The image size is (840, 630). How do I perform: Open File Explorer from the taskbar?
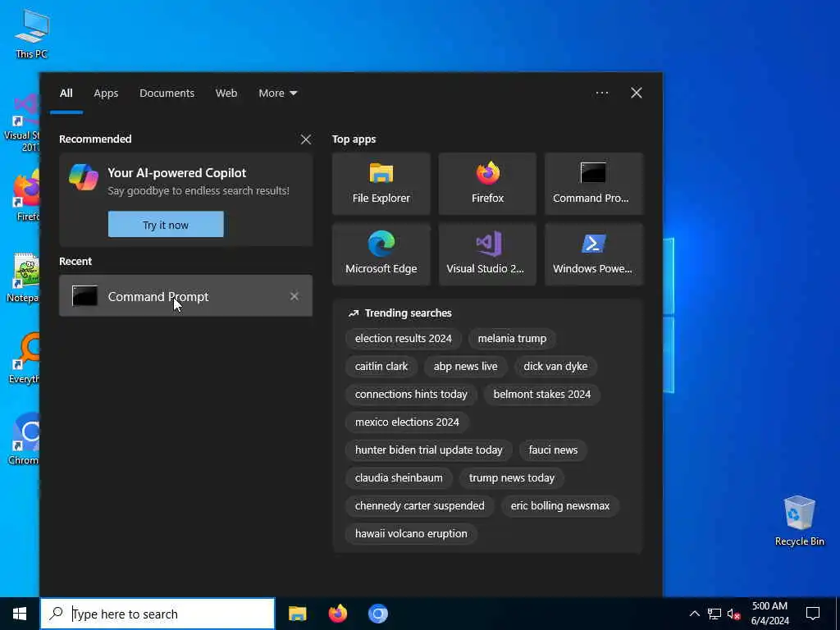coord(297,614)
